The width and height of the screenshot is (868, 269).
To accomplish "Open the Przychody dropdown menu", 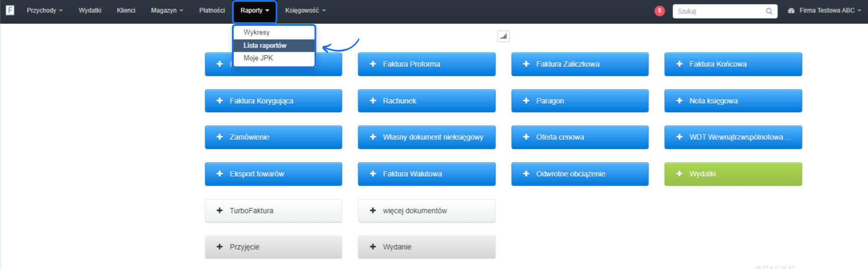I will click(x=44, y=10).
